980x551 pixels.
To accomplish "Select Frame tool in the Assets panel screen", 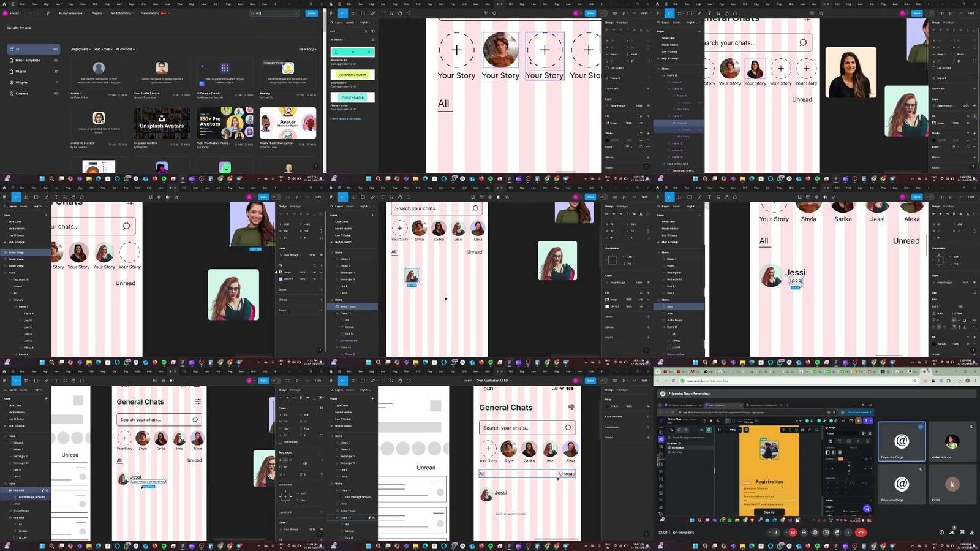I will (353, 13).
